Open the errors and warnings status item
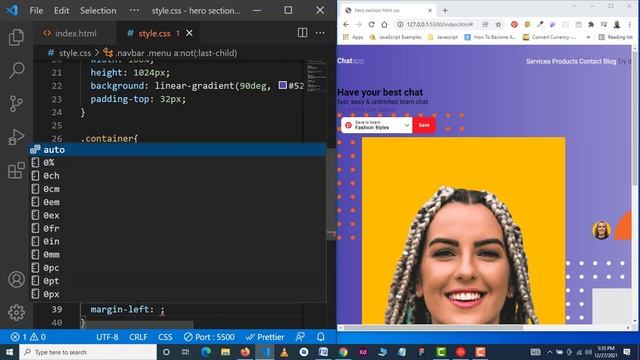The height and width of the screenshot is (360, 640). [28, 337]
